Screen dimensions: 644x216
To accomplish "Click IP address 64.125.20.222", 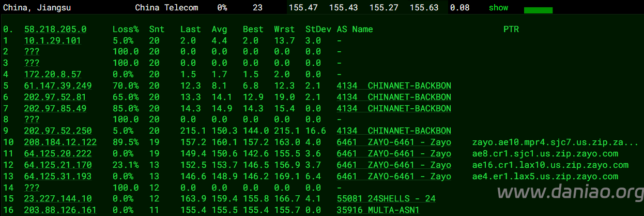I will [58, 154].
